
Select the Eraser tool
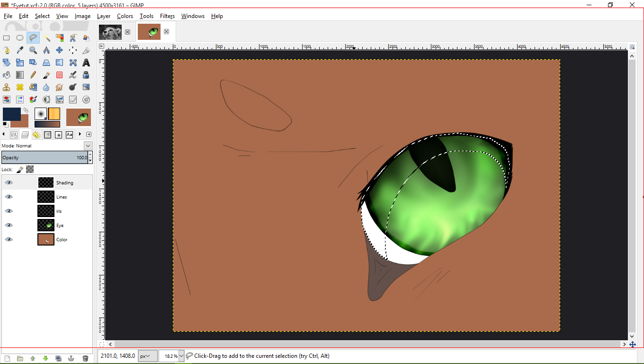[x=60, y=74]
